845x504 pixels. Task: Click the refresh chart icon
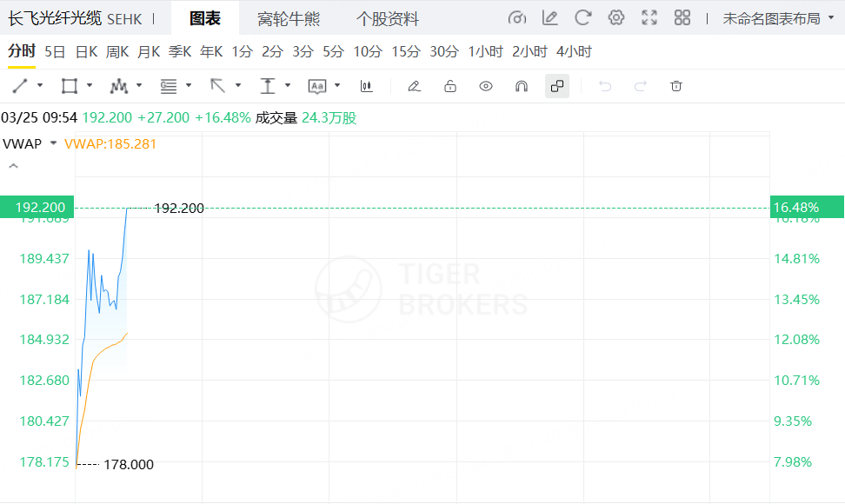583,18
